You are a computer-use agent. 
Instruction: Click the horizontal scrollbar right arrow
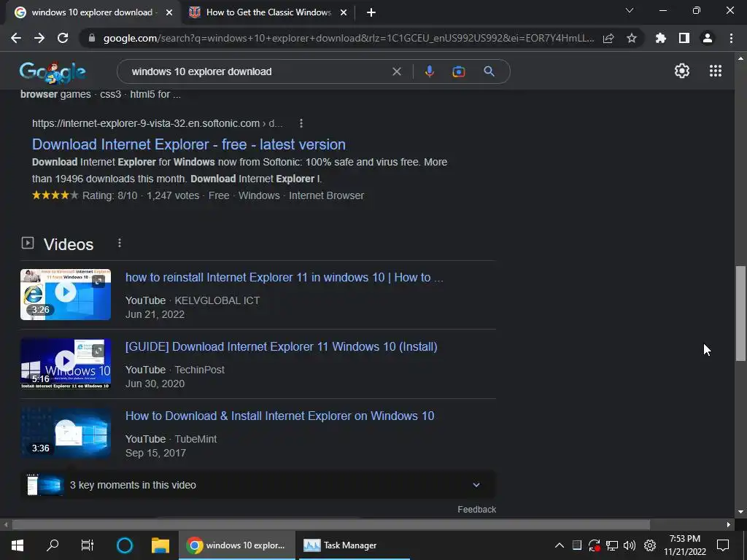click(729, 525)
